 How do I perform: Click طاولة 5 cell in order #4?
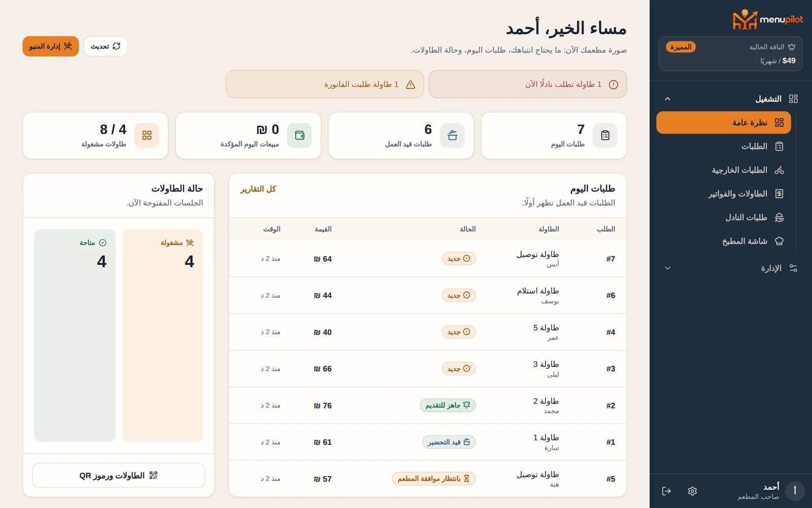pos(546,332)
